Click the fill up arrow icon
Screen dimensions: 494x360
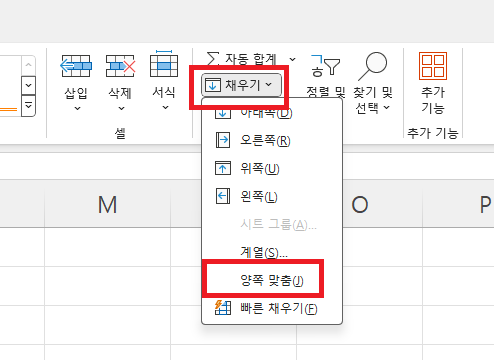(x=223, y=168)
